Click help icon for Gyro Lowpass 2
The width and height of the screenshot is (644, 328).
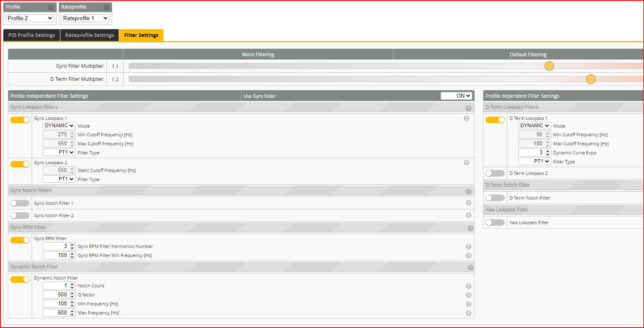click(466, 163)
